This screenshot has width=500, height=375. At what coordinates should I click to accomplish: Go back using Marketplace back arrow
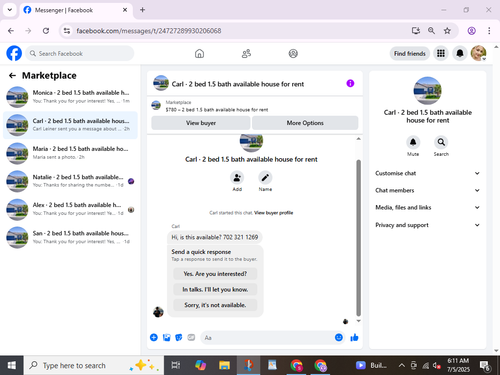(x=12, y=76)
